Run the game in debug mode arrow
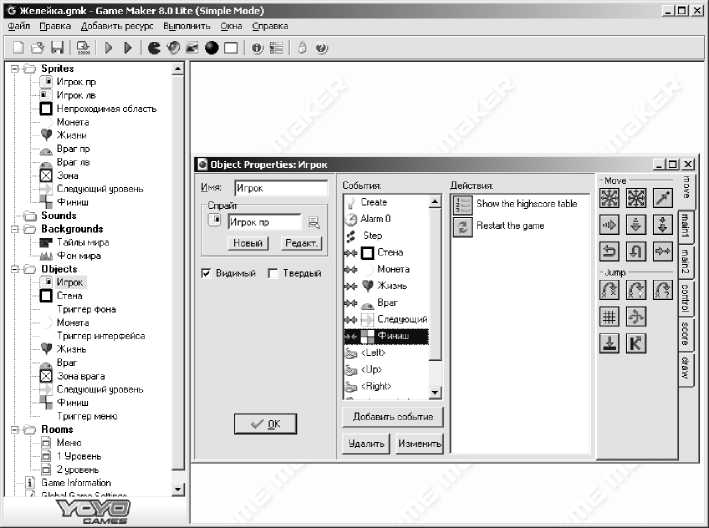 (128, 47)
